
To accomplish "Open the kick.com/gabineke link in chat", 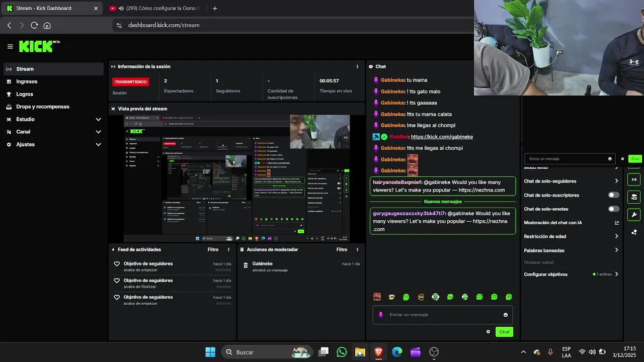I will 442,137.
